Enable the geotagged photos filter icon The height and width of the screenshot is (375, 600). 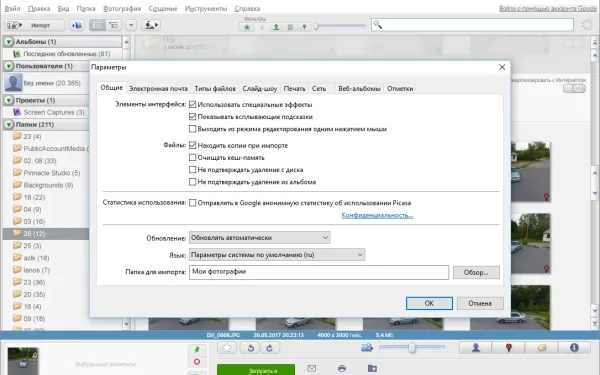pos(304,27)
